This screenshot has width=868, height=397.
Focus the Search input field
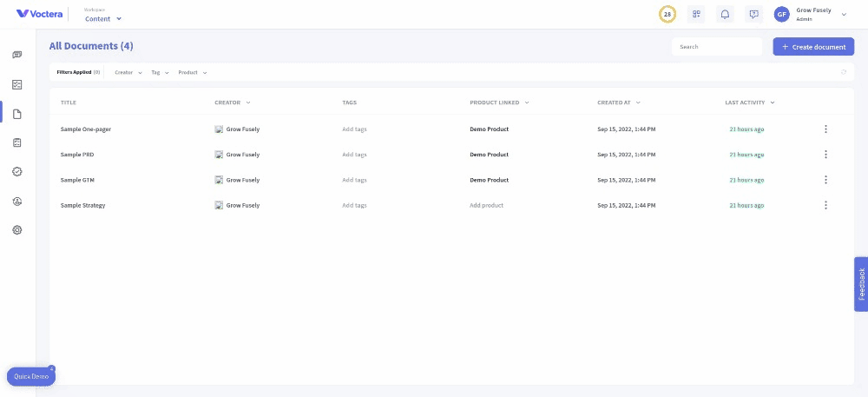point(717,47)
